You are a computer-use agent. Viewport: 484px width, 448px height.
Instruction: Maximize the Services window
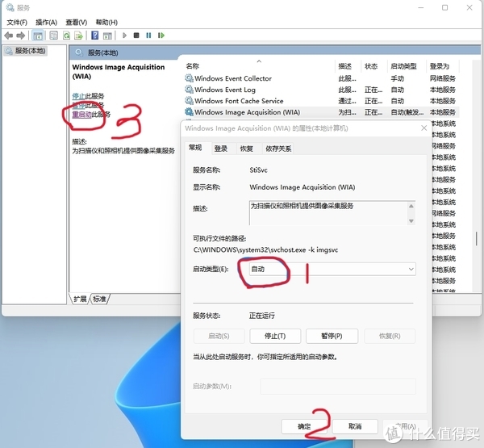(444, 8)
